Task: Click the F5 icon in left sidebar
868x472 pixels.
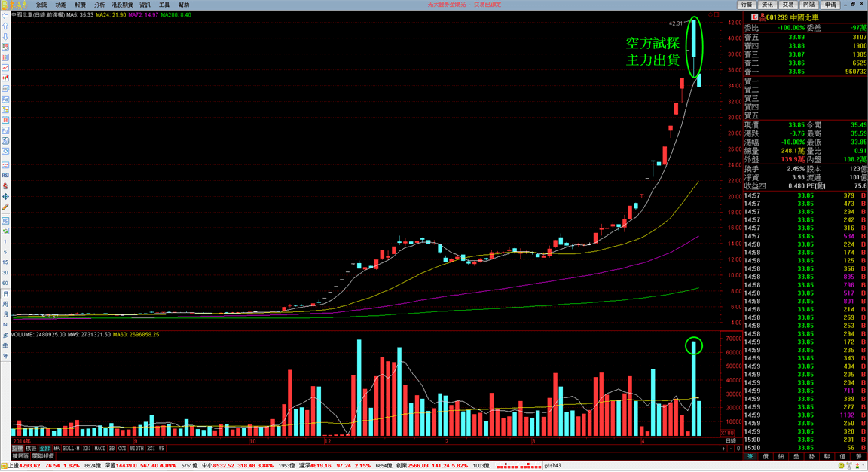Action: coord(5,220)
